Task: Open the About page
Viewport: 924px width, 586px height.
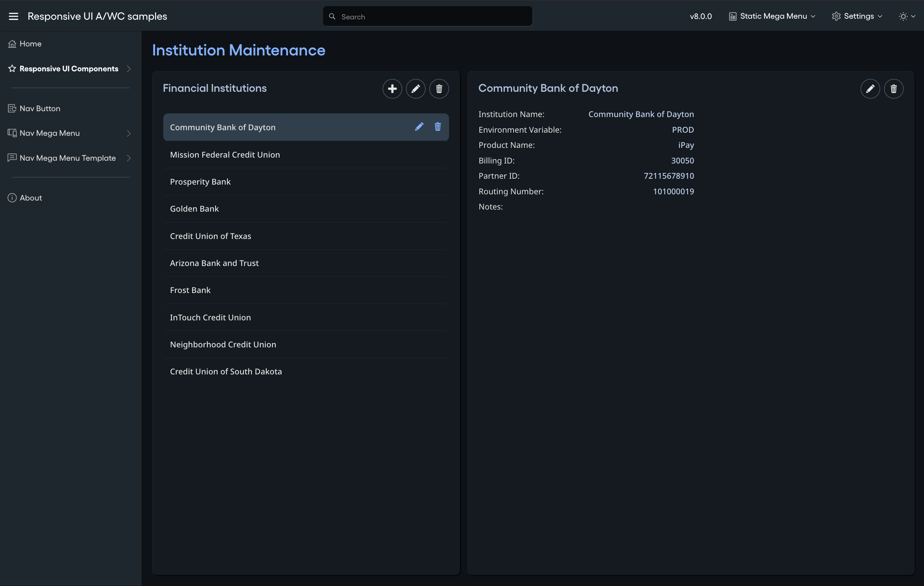Action: (30, 198)
